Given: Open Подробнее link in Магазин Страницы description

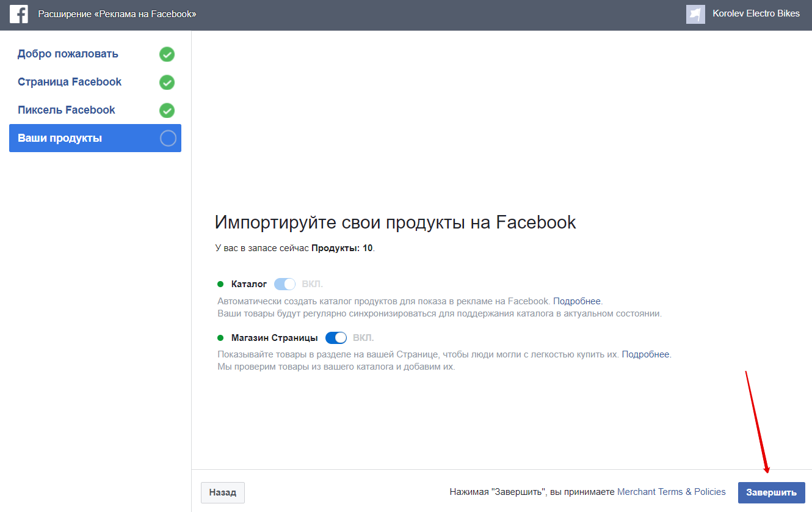Looking at the screenshot, I should tap(645, 354).
